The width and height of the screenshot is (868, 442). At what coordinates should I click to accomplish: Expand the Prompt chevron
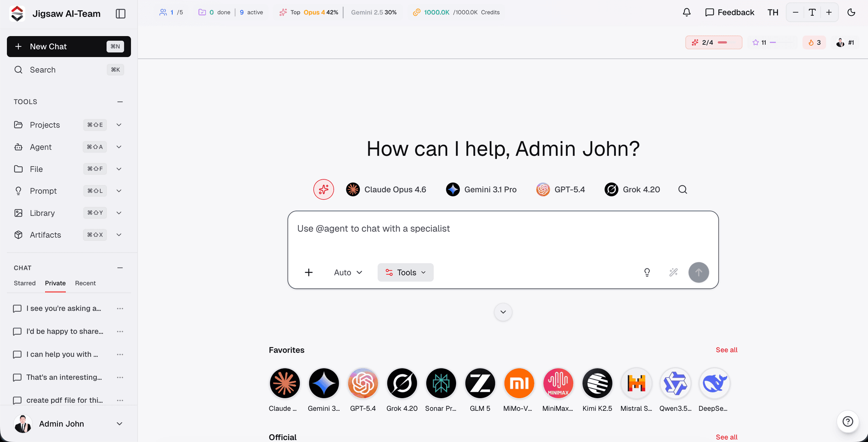pos(119,191)
